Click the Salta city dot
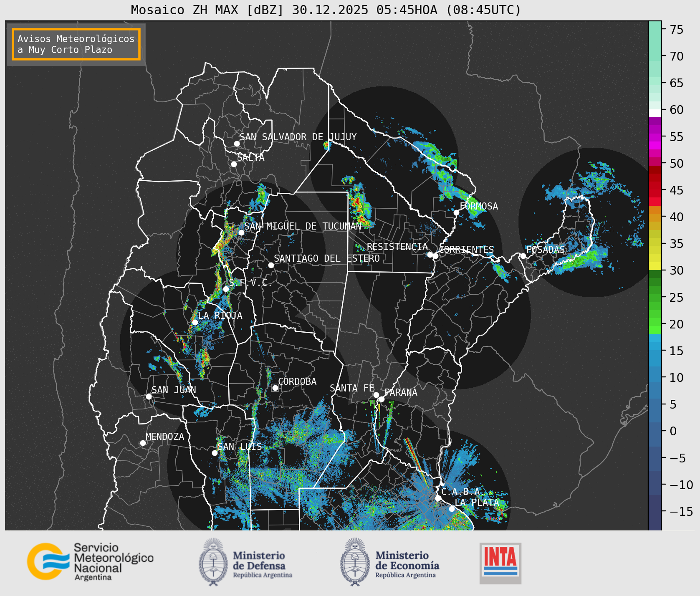This screenshot has width=700, height=596. (x=234, y=164)
